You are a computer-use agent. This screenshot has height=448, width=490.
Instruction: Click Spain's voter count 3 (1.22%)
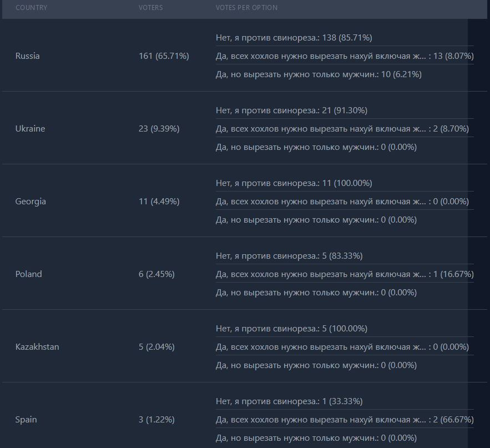(156, 420)
